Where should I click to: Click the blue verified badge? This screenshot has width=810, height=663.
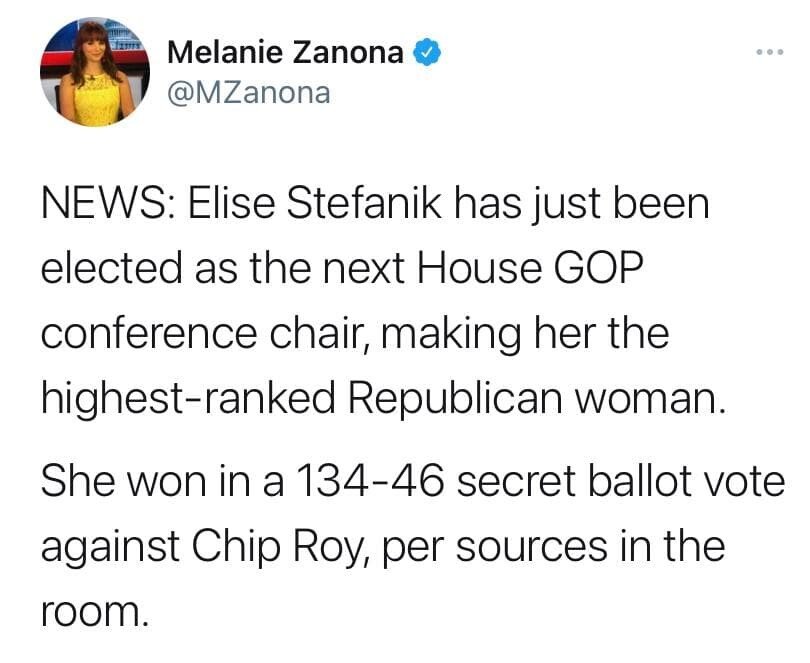pyautogui.click(x=426, y=51)
